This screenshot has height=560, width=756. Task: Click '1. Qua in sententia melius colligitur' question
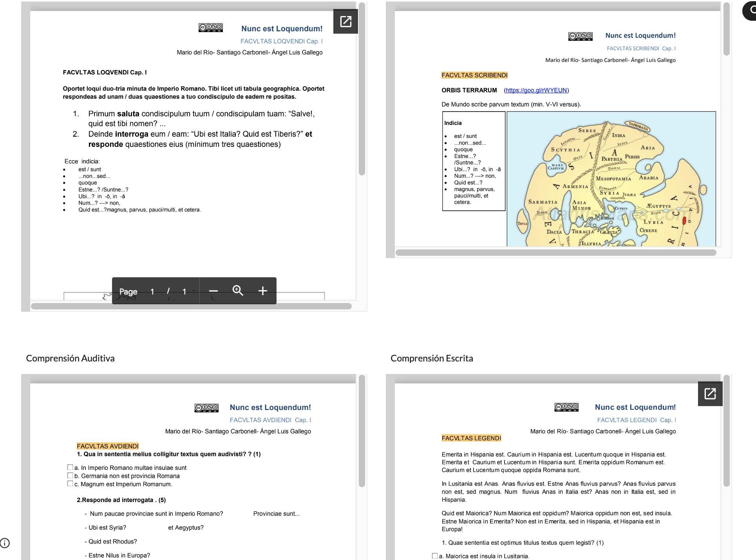(169, 454)
